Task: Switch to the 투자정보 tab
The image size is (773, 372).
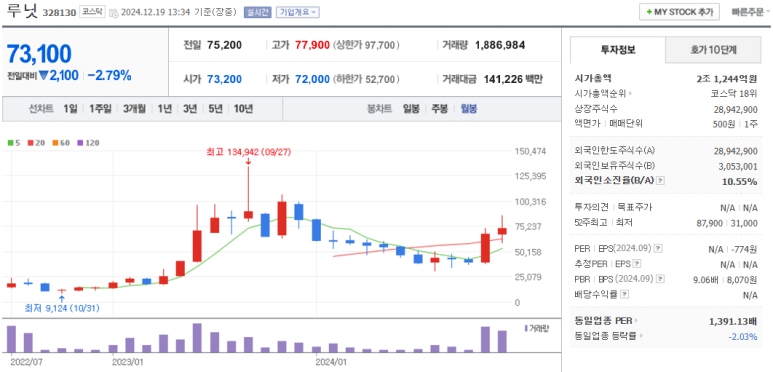Action: [x=618, y=50]
